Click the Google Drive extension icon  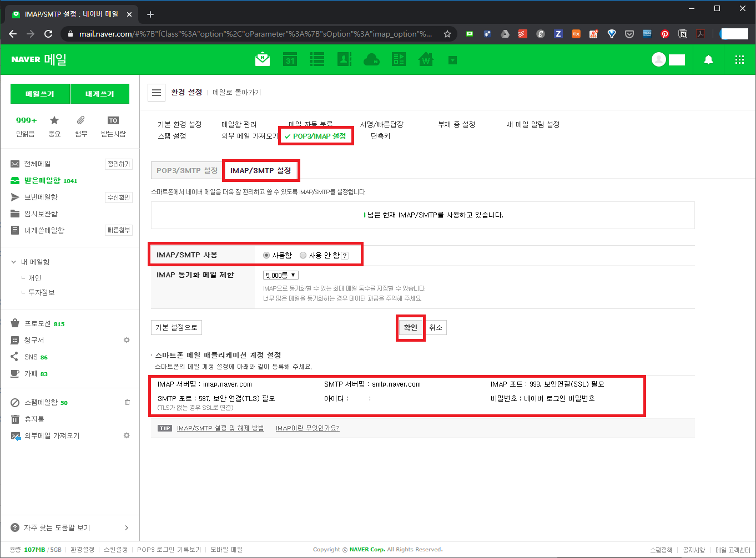coord(505,34)
